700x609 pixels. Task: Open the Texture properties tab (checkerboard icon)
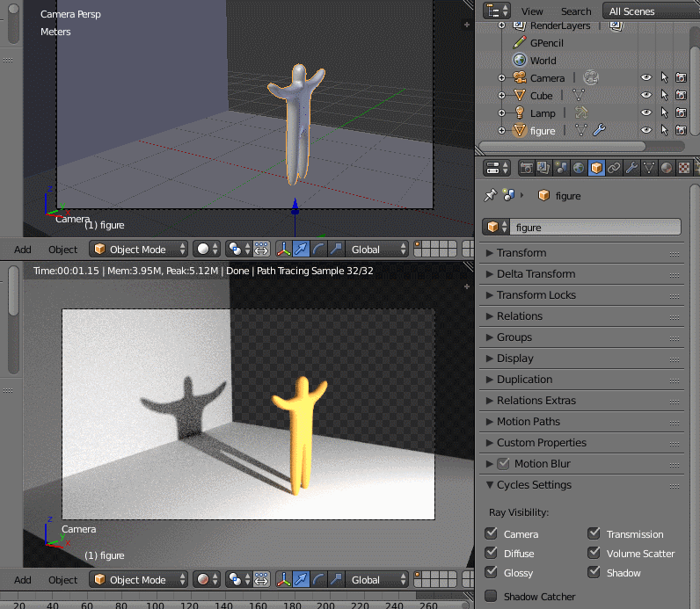pos(684,168)
